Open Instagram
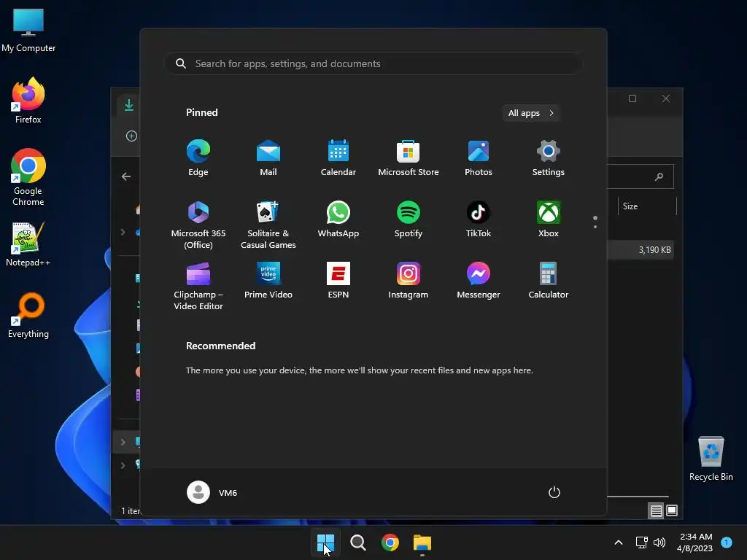 [409, 281]
